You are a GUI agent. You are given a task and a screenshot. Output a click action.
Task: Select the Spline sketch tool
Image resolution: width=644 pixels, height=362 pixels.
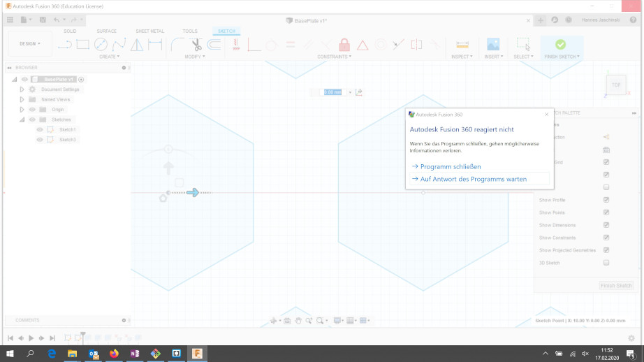click(119, 45)
